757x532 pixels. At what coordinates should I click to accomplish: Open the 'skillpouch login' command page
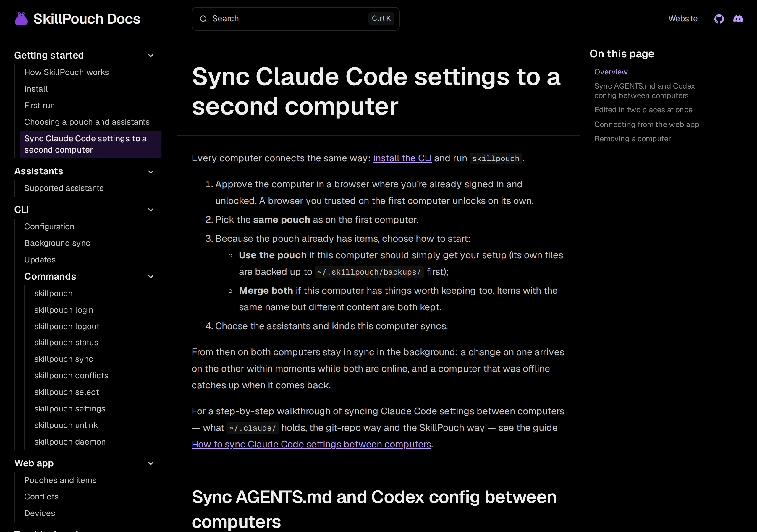[64, 310]
